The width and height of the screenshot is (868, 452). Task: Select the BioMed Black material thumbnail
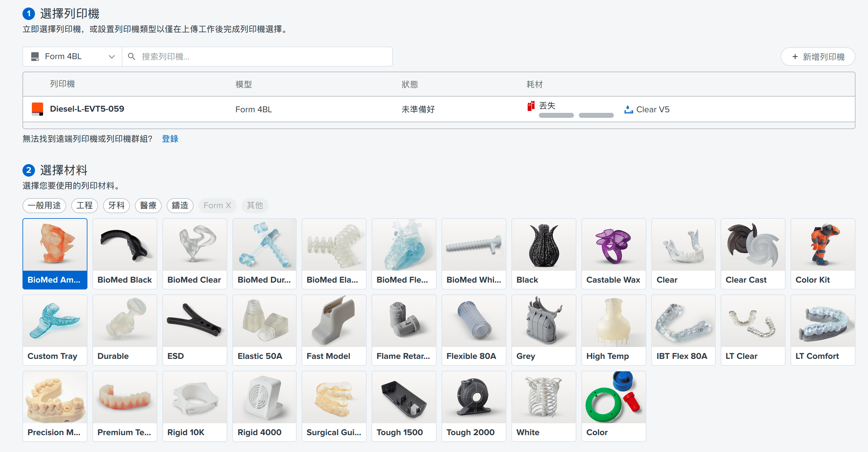tap(125, 245)
